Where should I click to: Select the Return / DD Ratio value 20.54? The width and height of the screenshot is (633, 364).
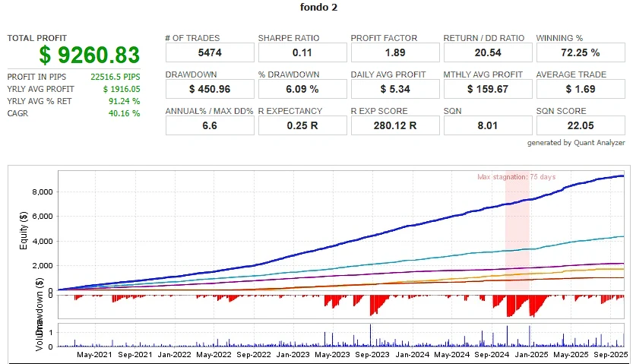487,52
